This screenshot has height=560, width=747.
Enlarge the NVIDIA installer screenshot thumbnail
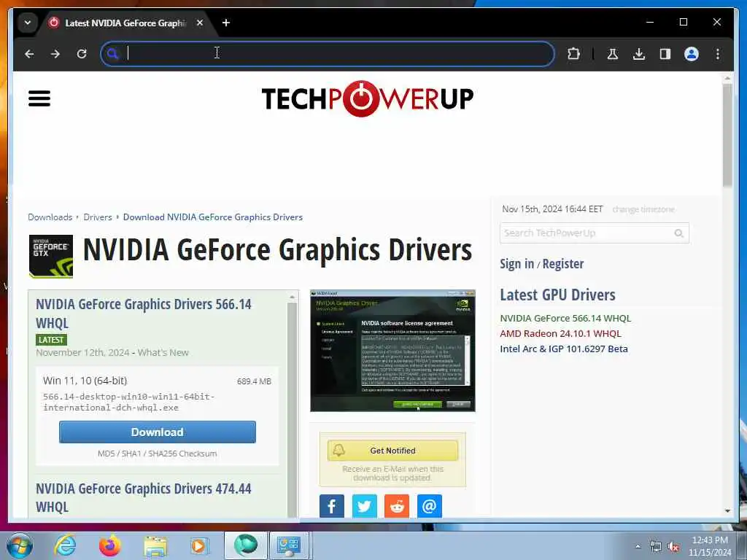392,351
